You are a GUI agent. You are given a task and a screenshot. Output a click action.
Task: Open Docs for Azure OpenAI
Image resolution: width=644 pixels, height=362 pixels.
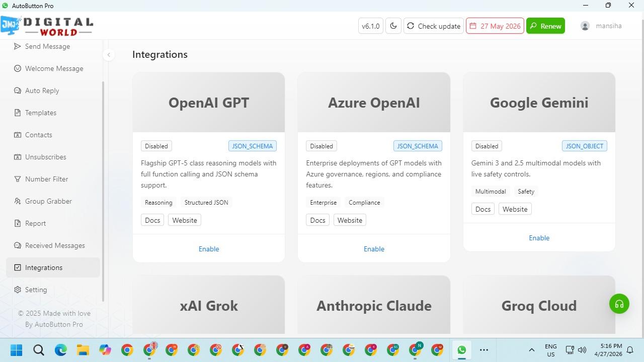coord(317,220)
